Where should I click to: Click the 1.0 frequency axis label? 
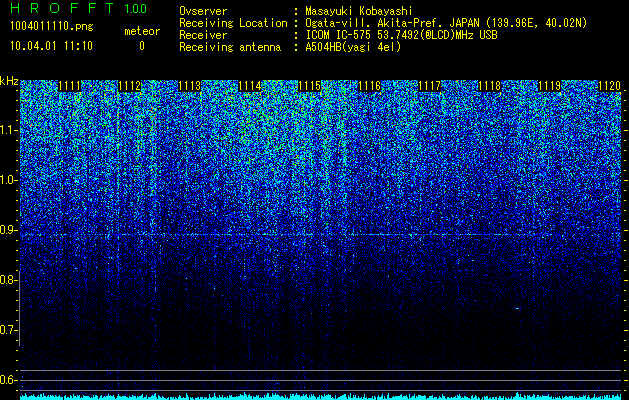(x=8, y=180)
